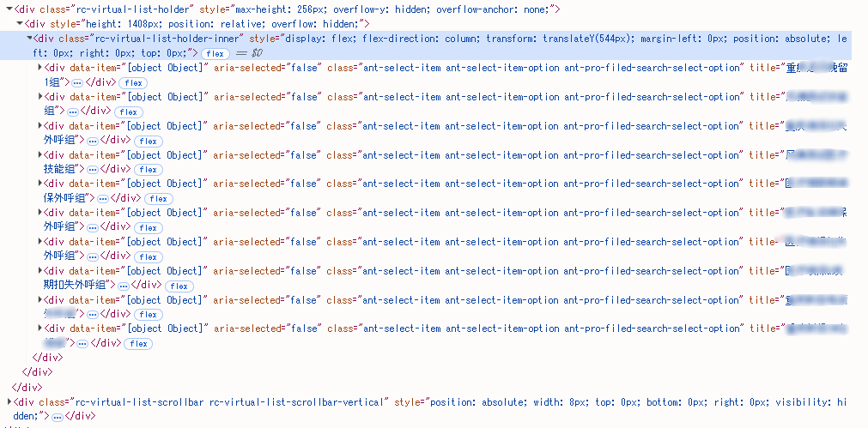Image resolution: width=868 pixels, height=428 pixels.
Task: Expand the last ant-select-item option node
Action: pos(39,329)
